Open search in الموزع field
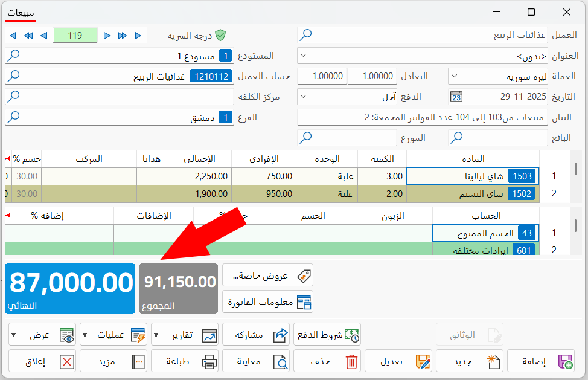Viewport: 588px width, 380px height. click(306, 138)
